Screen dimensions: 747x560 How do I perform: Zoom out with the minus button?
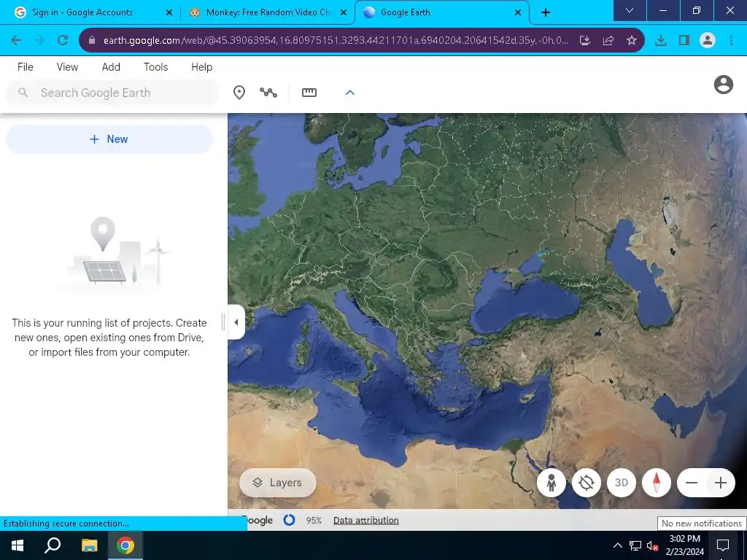tap(692, 483)
